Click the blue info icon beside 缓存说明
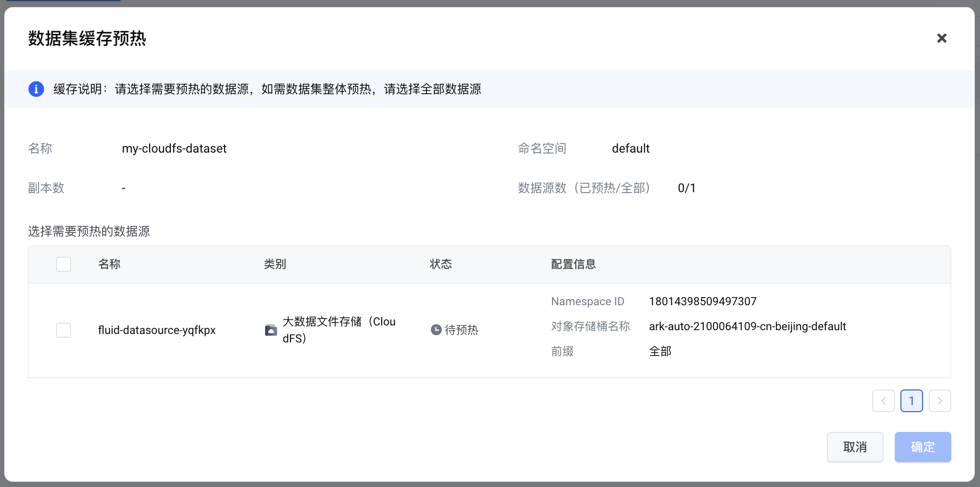The height and width of the screenshot is (487, 980). pyautogui.click(x=36, y=89)
